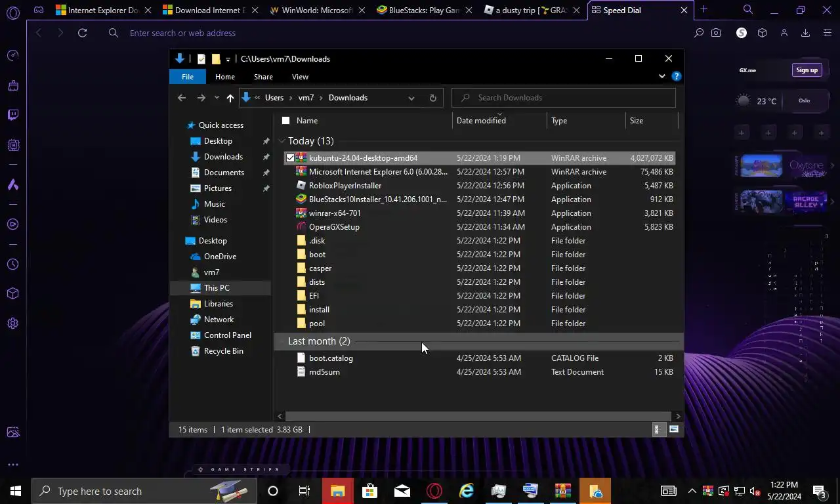Refresh the Downloads folder view

point(432,98)
